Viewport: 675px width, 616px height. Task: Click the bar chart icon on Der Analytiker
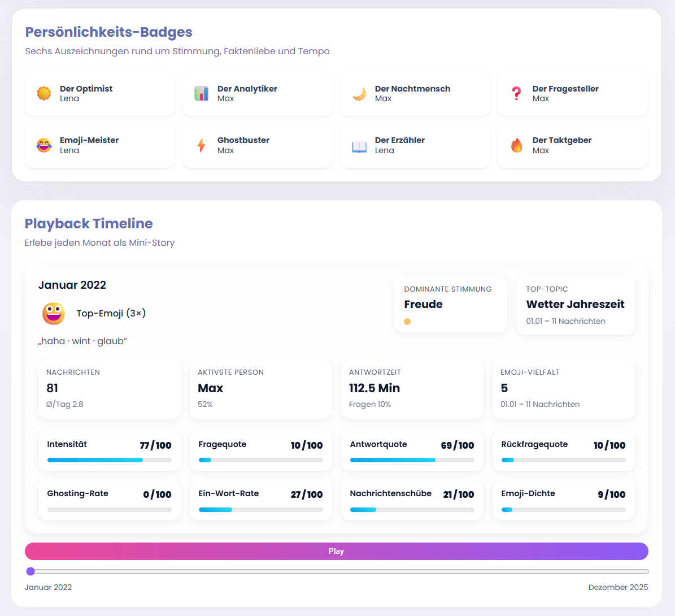pos(202,93)
